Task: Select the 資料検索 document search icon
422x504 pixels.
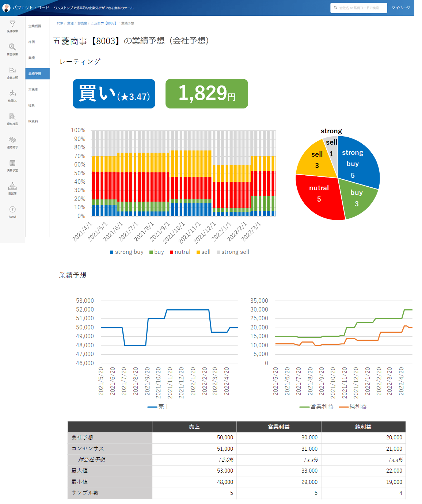Action: pyautogui.click(x=12, y=117)
